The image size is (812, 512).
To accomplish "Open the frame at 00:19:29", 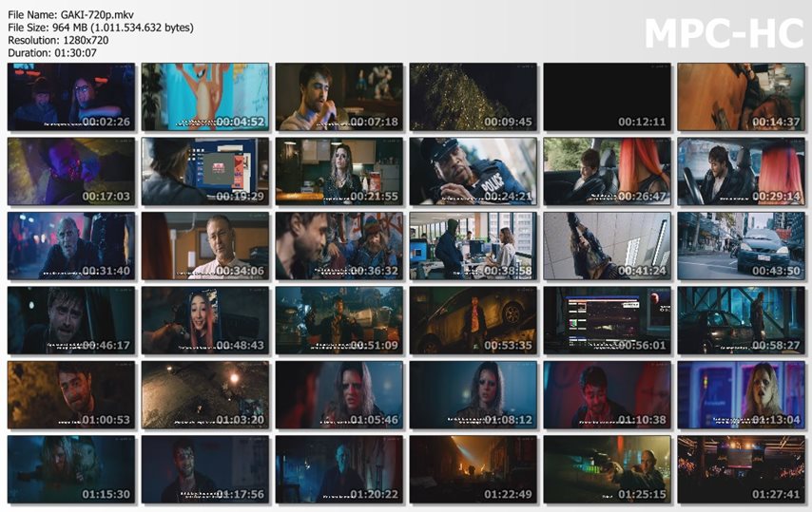I will [205, 171].
